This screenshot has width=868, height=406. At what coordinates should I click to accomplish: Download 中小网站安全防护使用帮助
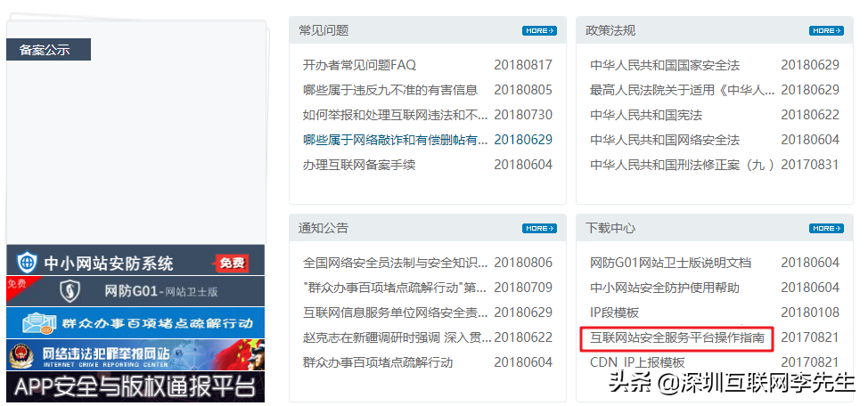point(665,288)
